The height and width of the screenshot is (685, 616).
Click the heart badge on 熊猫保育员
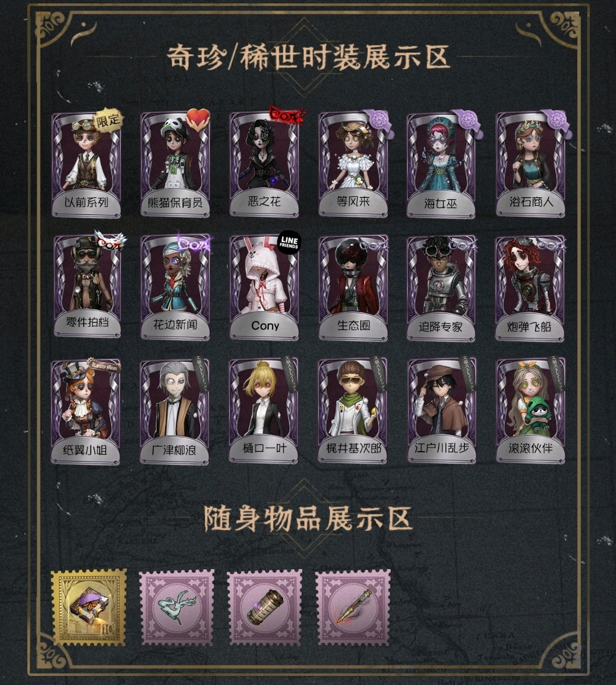198,120
